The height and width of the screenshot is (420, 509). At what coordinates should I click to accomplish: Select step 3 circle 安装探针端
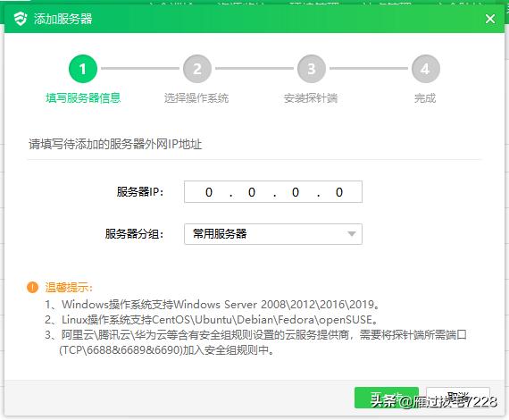[312, 69]
